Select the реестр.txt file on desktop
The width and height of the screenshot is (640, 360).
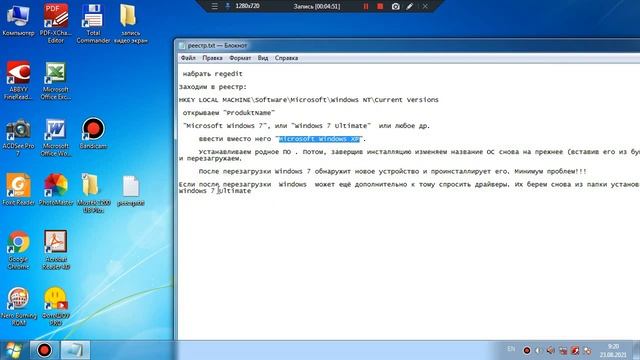(131, 190)
